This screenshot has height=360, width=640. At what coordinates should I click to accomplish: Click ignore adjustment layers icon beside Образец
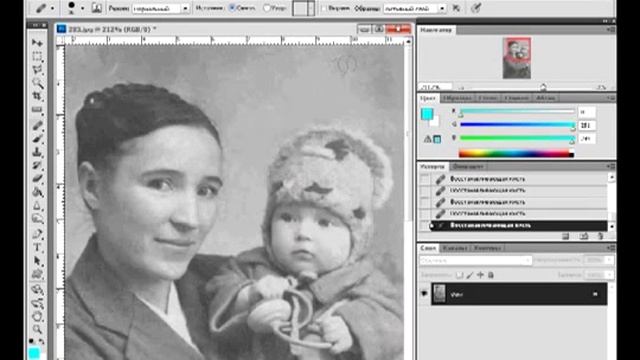(x=456, y=8)
